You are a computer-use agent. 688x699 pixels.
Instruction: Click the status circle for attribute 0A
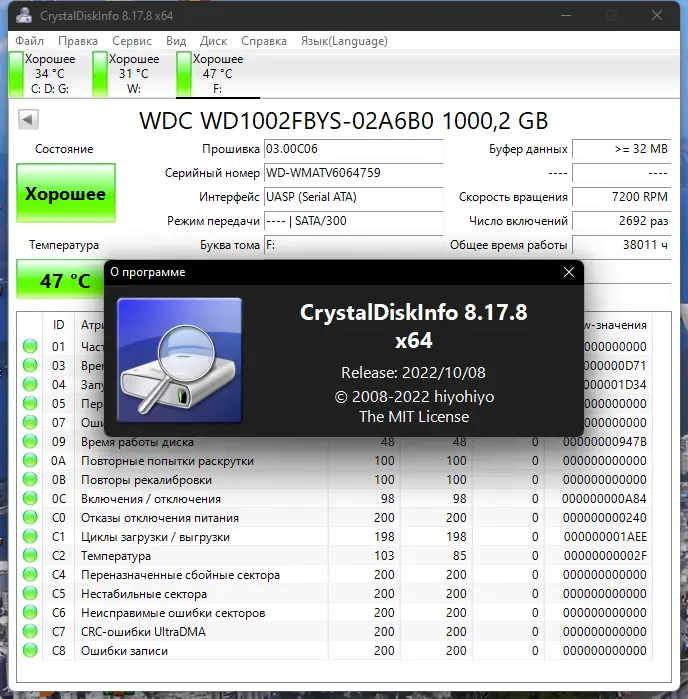point(30,461)
